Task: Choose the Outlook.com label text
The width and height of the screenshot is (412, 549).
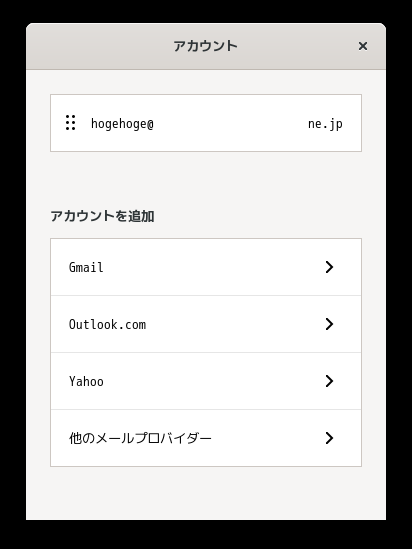Action: tap(107, 324)
